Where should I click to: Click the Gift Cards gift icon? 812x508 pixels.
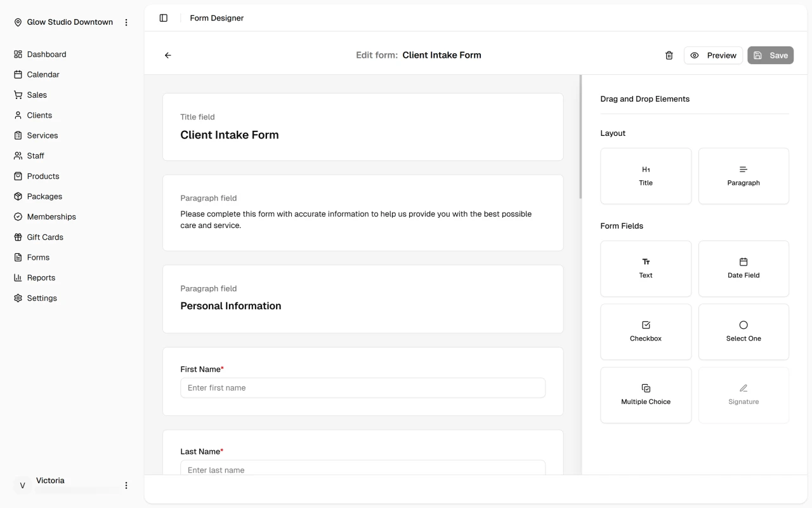[x=18, y=237]
